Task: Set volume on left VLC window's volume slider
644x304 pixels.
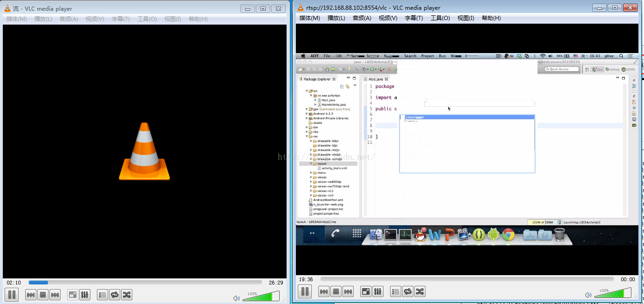Action: tap(261, 297)
